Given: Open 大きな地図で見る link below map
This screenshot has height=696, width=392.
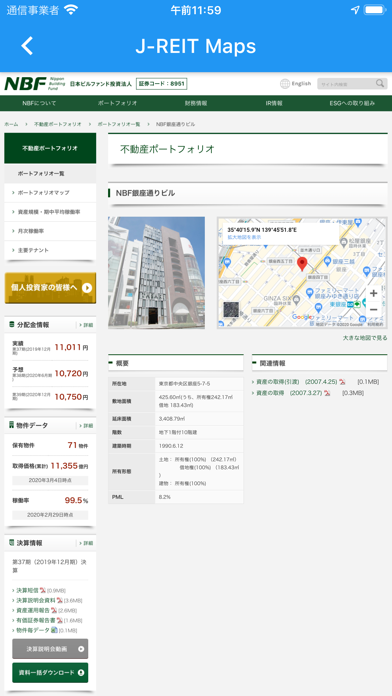Looking at the screenshot, I should tap(365, 338).
